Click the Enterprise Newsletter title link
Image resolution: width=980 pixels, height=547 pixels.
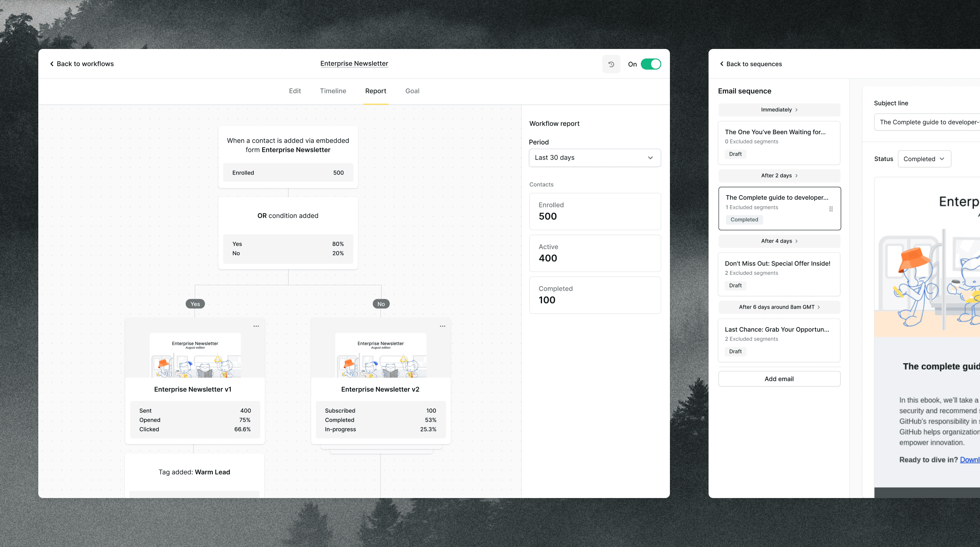click(354, 63)
